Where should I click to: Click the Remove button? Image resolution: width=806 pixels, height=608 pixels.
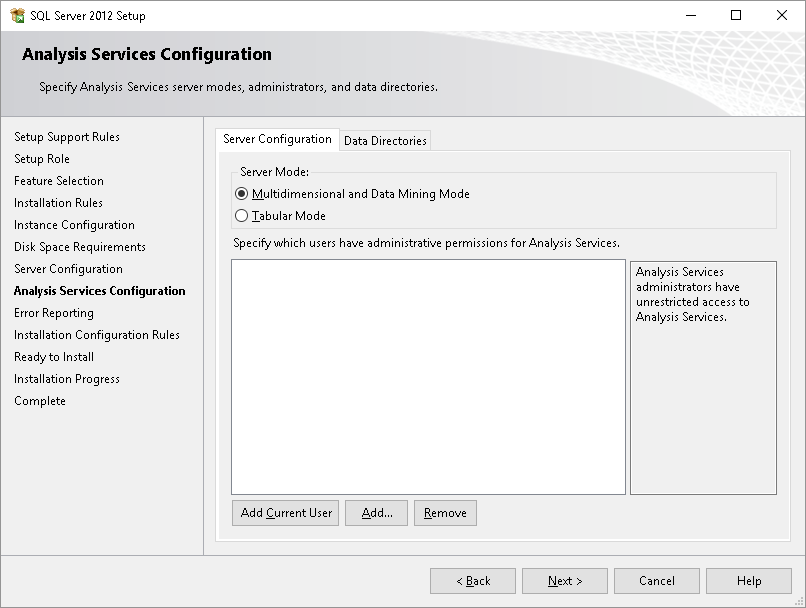coord(445,513)
